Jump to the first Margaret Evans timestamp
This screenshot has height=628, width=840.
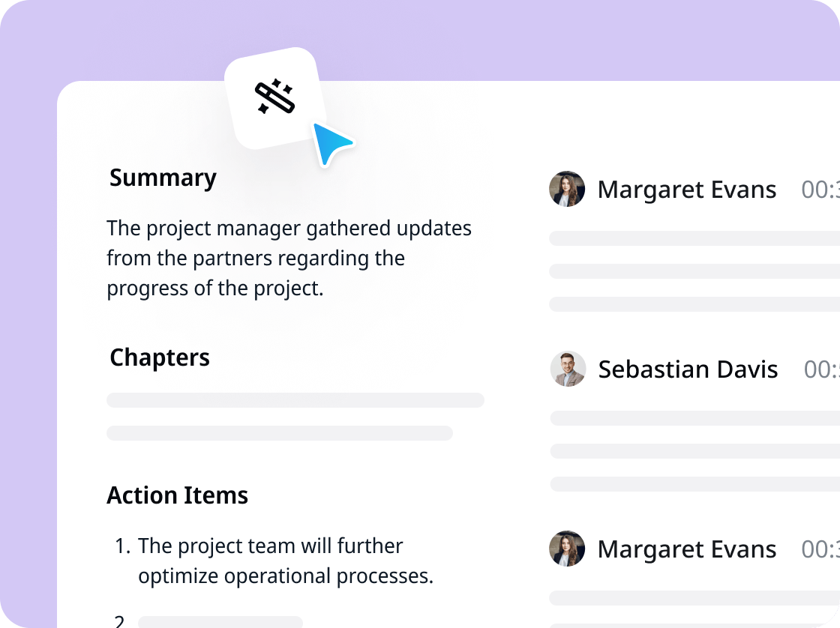(820, 190)
